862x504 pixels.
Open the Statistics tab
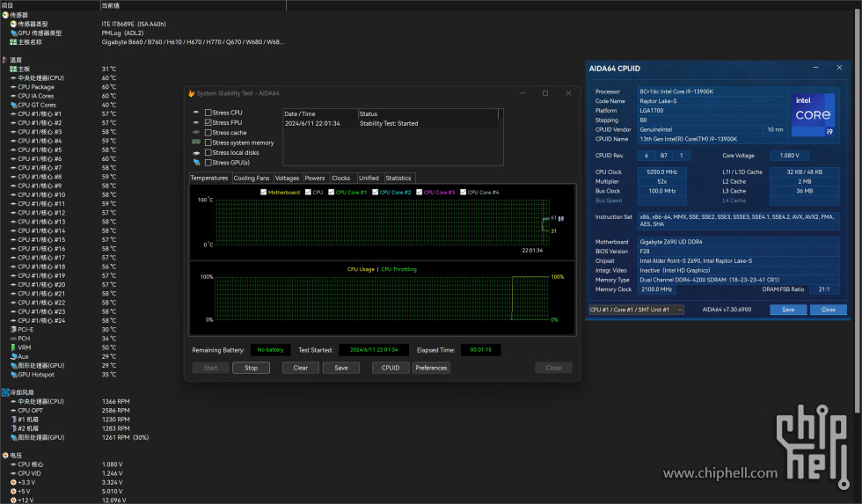(398, 178)
